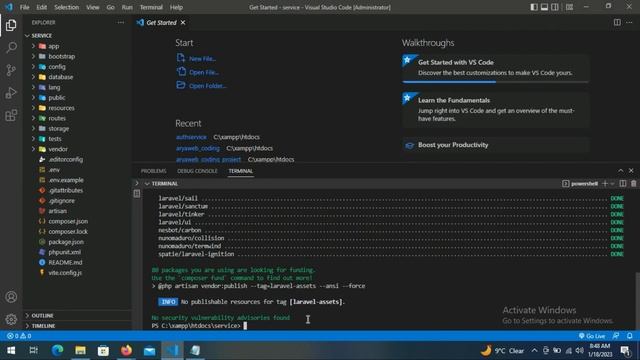This screenshot has height=360, width=640.
Task: Open the Accounts icon in activity bar
Action: click(x=11, y=297)
